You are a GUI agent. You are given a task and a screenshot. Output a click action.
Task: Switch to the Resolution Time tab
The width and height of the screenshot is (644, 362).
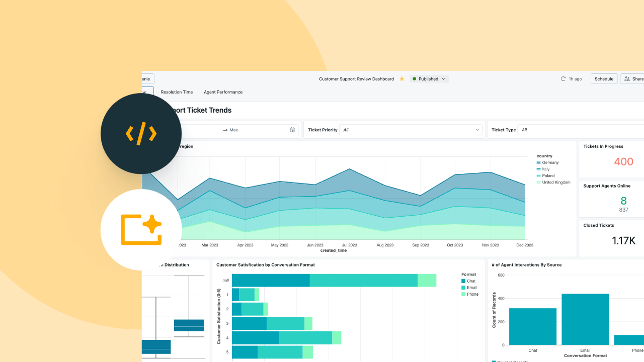[x=177, y=92]
